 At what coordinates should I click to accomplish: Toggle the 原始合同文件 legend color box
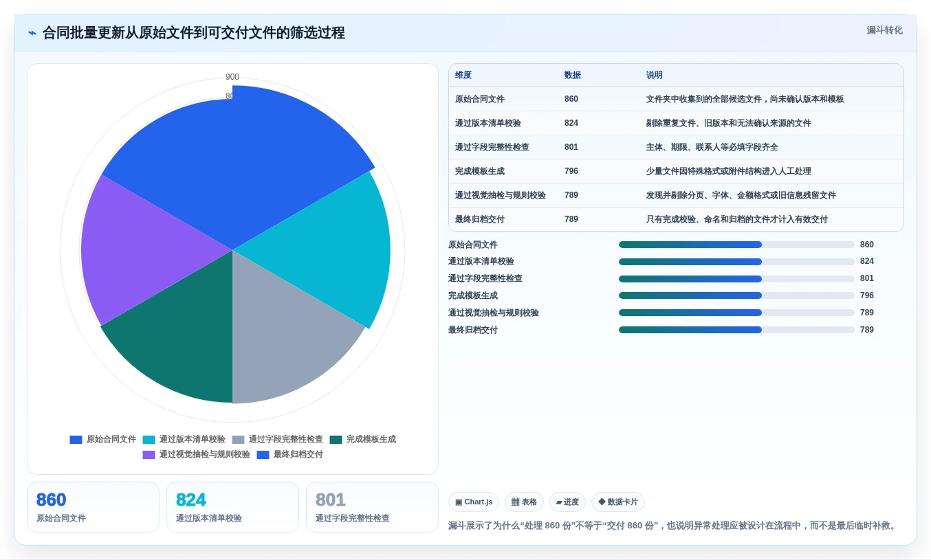pyautogui.click(x=76, y=440)
